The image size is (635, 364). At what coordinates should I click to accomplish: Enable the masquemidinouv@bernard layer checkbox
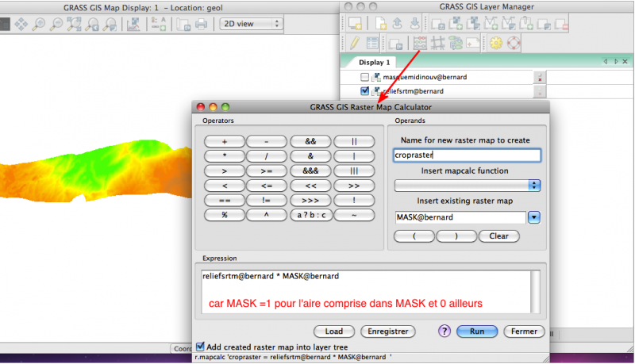coord(364,77)
